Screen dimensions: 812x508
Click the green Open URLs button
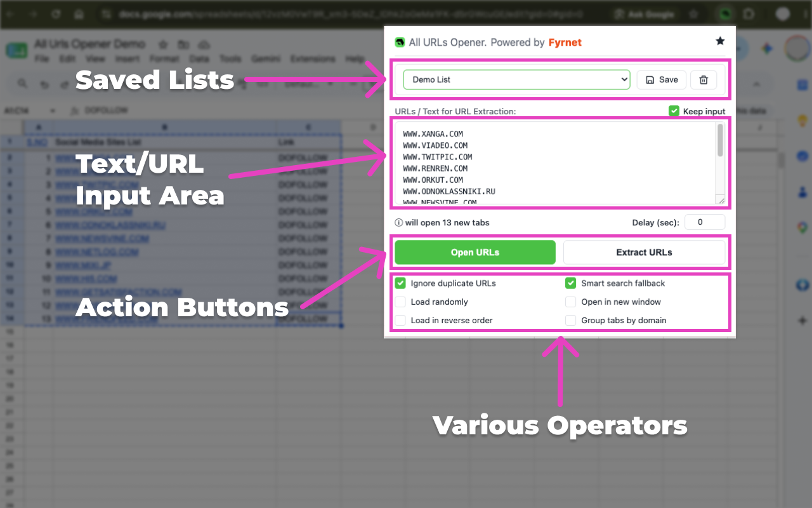475,252
